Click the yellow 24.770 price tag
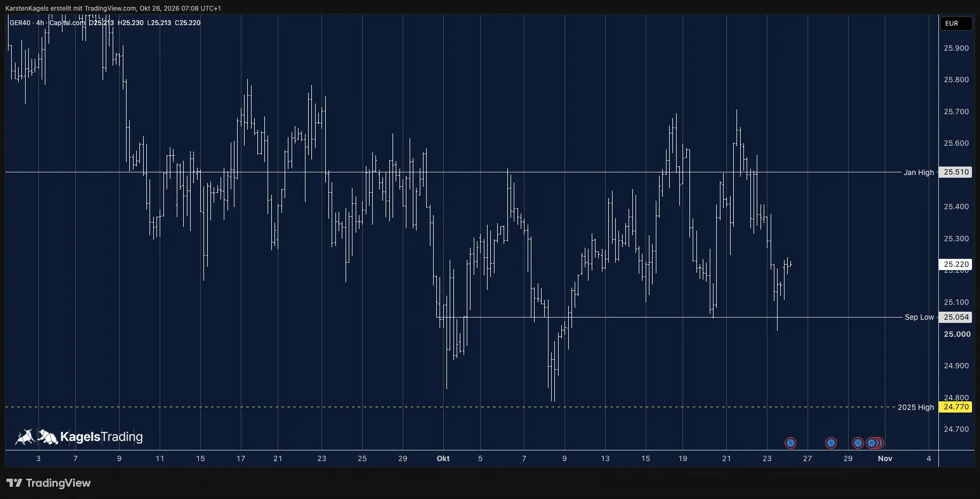The width and height of the screenshot is (980, 499). 955,407
